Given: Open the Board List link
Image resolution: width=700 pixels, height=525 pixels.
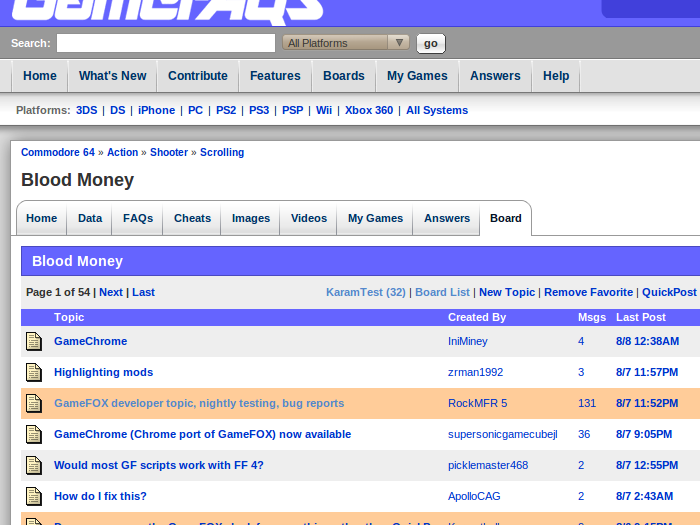Looking at the screenshot, I should 442,292.
